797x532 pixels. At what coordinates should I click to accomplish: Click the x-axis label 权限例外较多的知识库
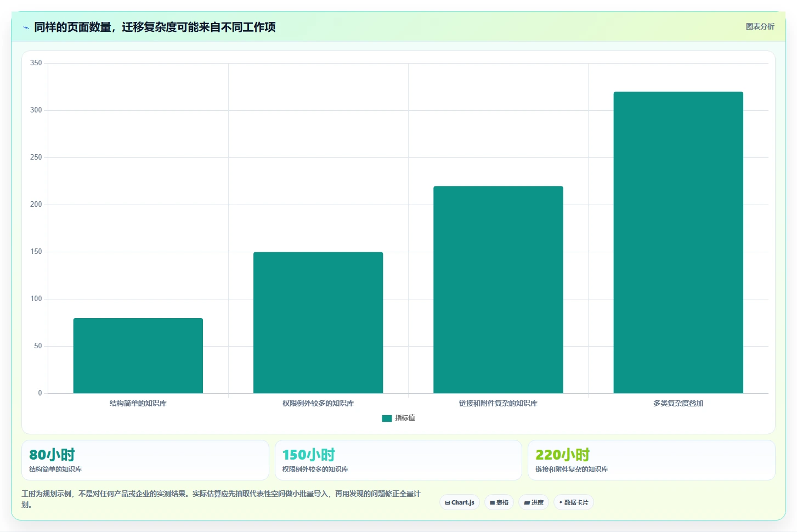(318, 403)
